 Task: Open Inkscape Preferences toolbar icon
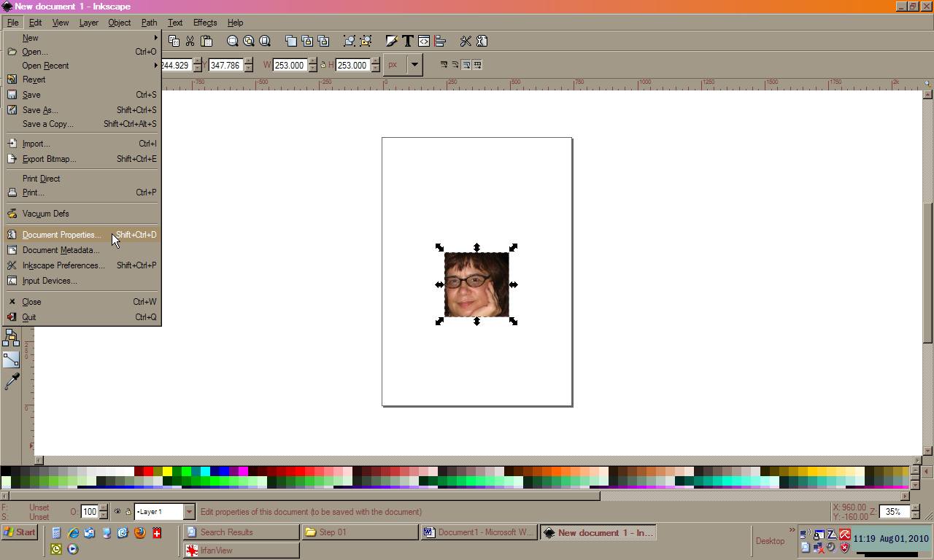[466, 41]
